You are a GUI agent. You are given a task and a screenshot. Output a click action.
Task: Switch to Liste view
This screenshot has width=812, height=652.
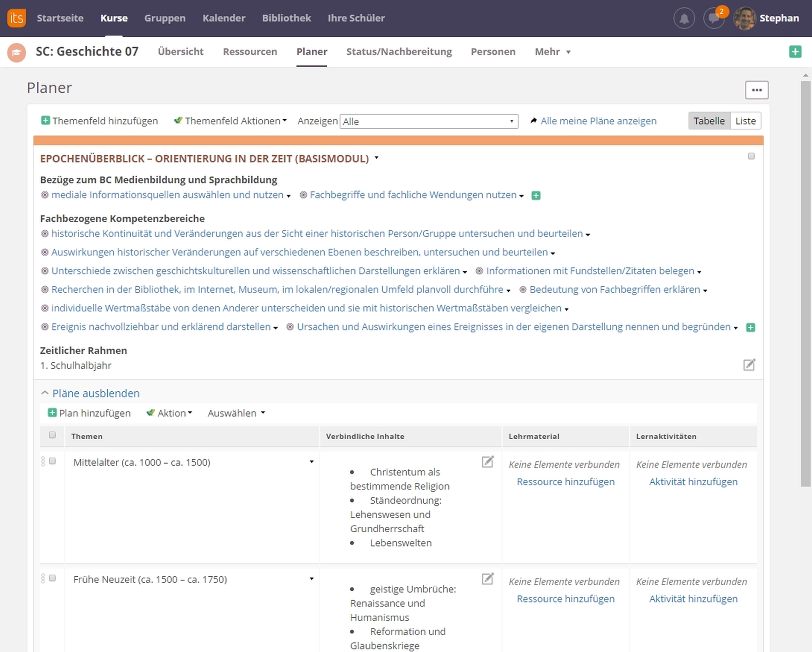click(x=746, y=121)
